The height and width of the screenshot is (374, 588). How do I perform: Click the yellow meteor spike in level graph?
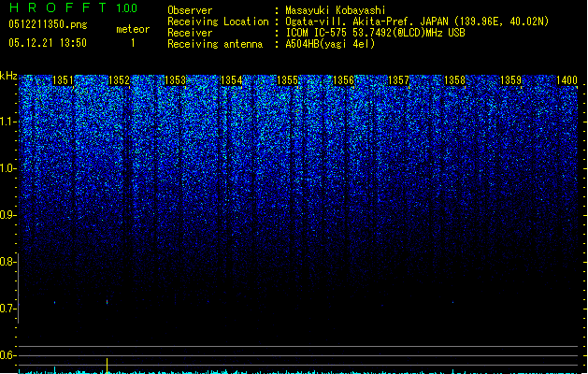tap(108, 366)
